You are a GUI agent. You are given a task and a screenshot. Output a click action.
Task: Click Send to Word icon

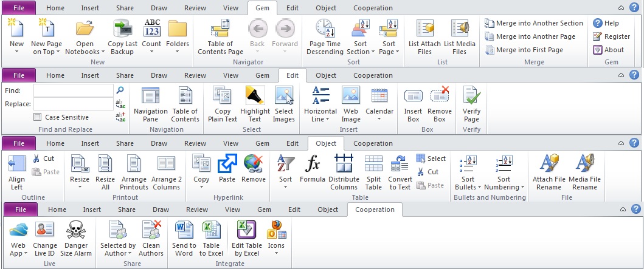(184, 230)
